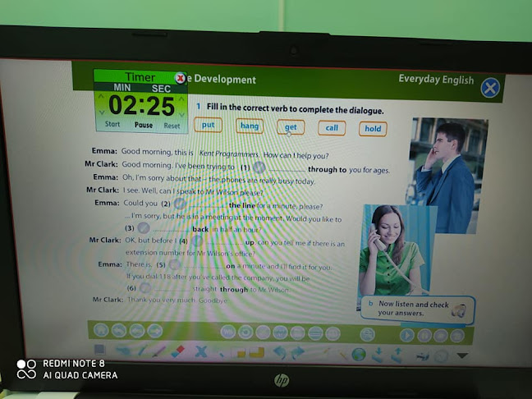Go to next page with right arrow
532x399 pixels.
click(x=154, y=331)
